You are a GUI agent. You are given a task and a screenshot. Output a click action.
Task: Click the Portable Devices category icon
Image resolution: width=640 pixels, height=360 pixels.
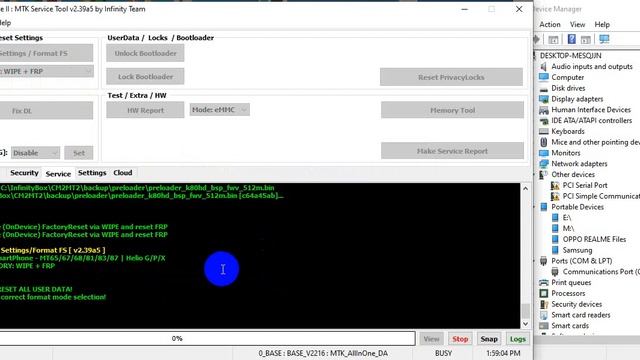click(544, 207)
